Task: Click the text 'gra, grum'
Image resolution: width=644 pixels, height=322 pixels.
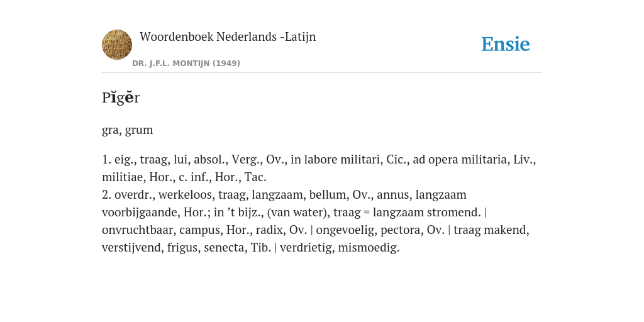Action: tap(127, 130)
